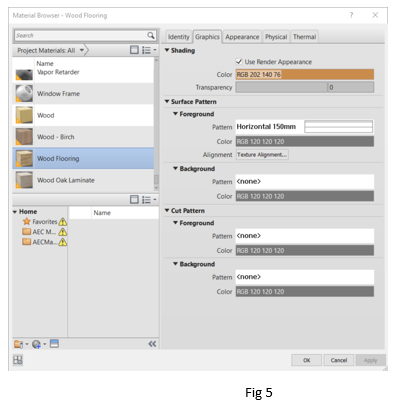Switch to the Physical tab
The height and width of the screenshot is (410, 398).
point(276,37)
